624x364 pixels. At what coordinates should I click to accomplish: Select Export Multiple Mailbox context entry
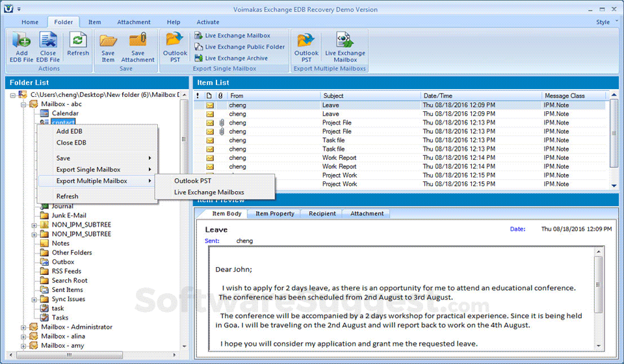[97, 181]
